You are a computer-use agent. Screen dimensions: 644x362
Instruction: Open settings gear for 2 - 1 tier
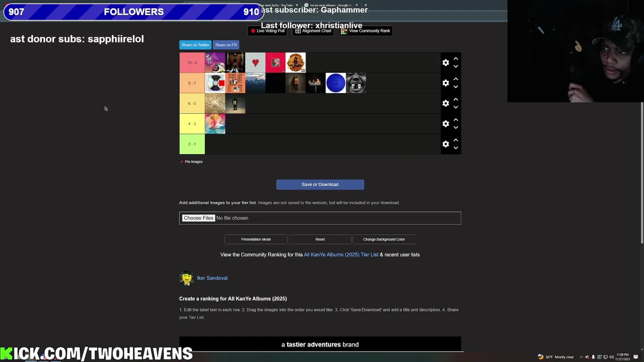[445, 144]
